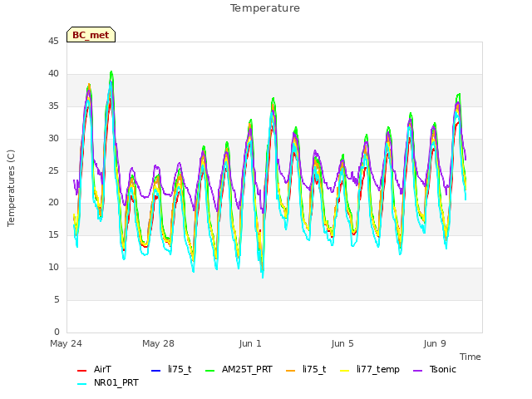Image resolution: width=532 pixels, height=399 pixels.
Task: Click the red AirT legend swatch
Action: pyautogui.click(x=81, y=371)
